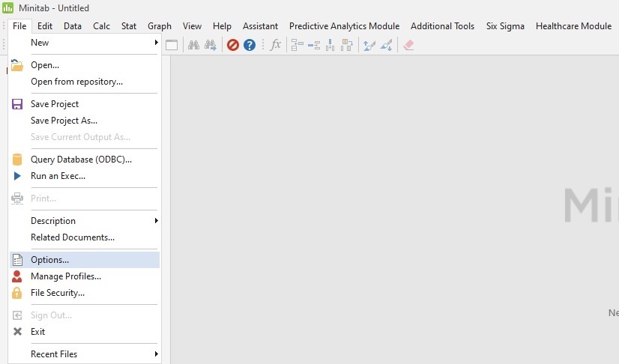Open the Data menu
This screenshot has height=364, width=619.
[x=73, y=26]
